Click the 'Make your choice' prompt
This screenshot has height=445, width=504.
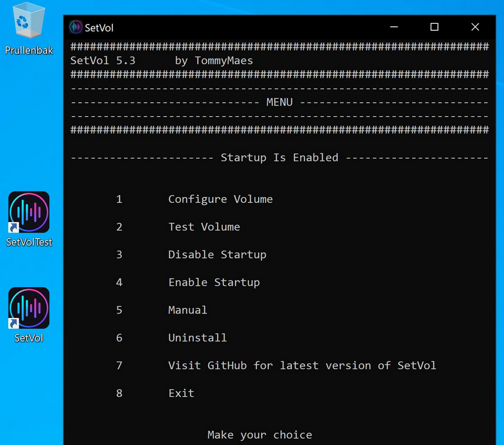coord(260,435)
